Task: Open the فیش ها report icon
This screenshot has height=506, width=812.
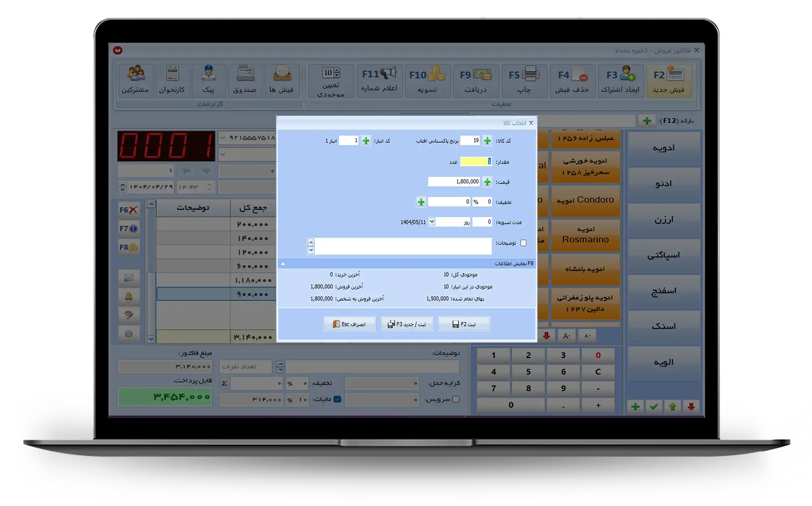Action: (281, 80)
